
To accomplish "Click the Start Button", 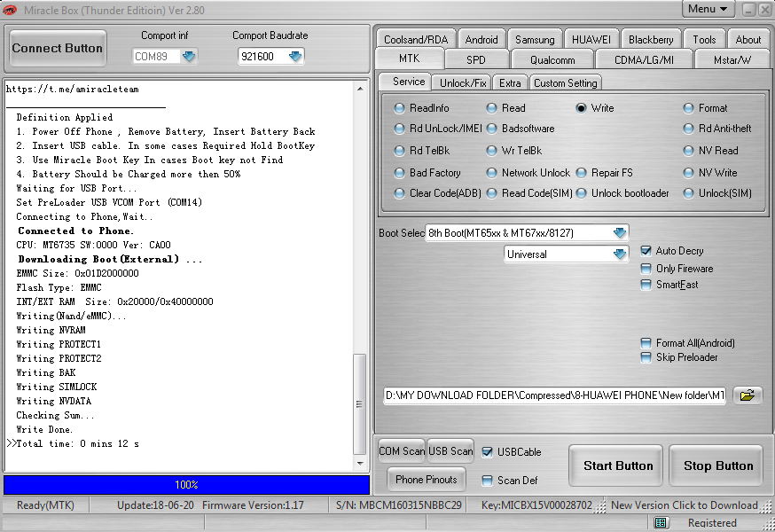I will 616,465.
